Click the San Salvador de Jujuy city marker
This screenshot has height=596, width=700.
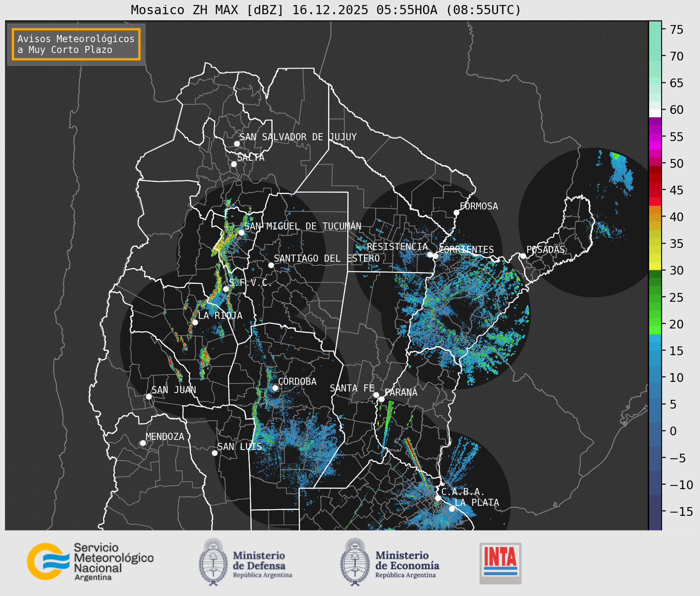coord(237,144)
